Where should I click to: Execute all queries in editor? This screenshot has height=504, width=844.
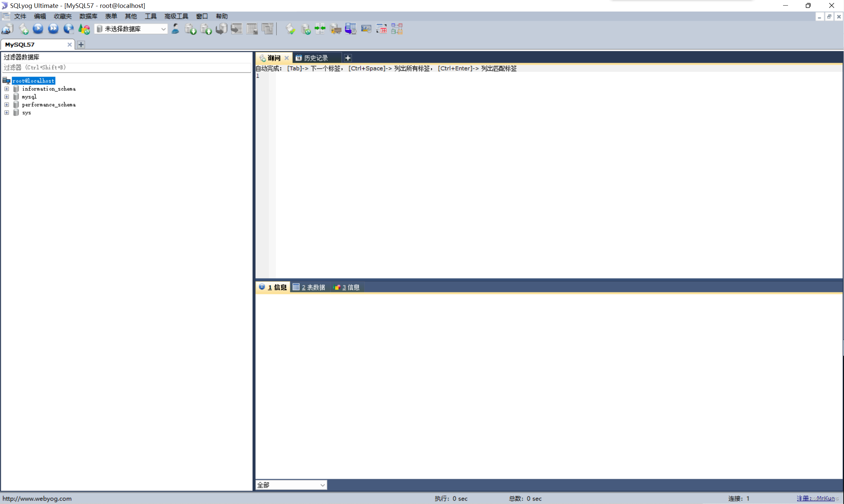pos(53,29)
